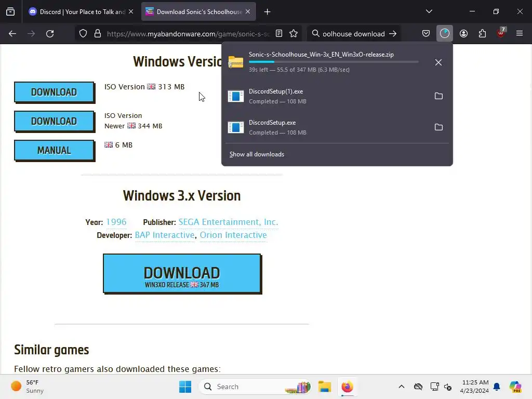
Task: Submit search with arrow icon
Action: pos(393,34)
